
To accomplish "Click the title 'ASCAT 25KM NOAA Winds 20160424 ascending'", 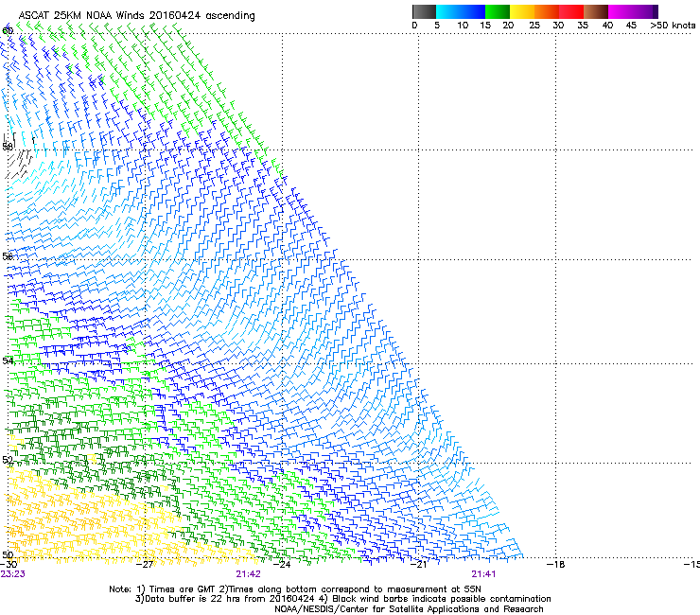I will tap(136, 15).
